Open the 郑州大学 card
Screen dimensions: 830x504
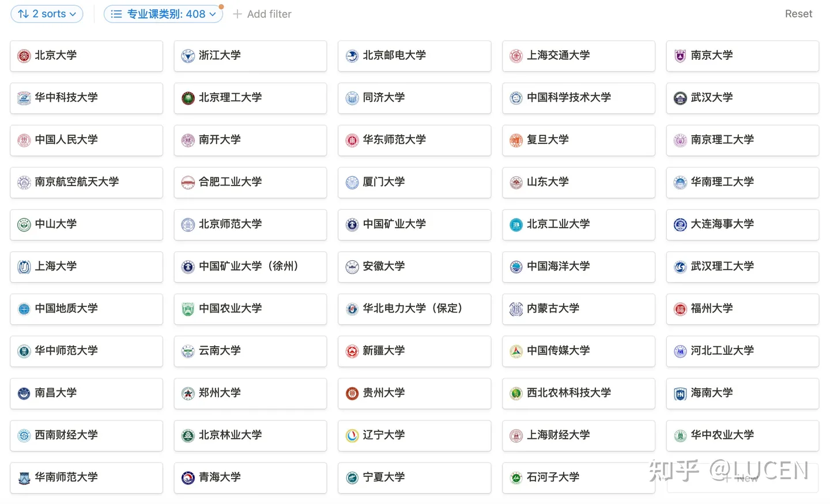(250, 393)
